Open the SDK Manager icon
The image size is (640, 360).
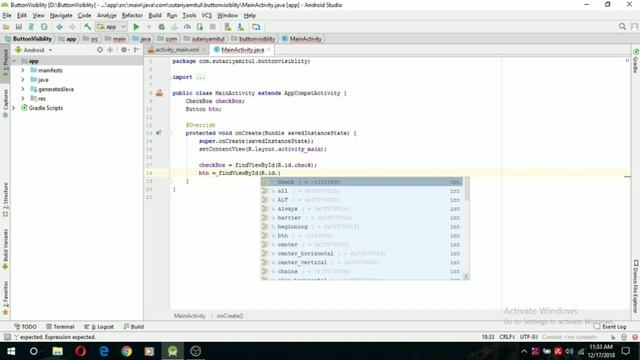coord(241,27)
